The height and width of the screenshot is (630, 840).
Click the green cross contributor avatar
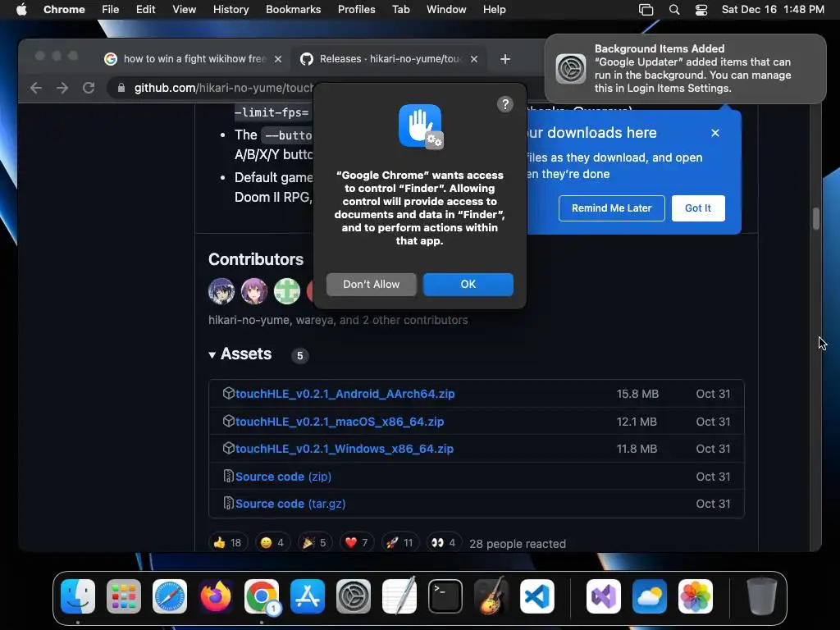point(287,291)
